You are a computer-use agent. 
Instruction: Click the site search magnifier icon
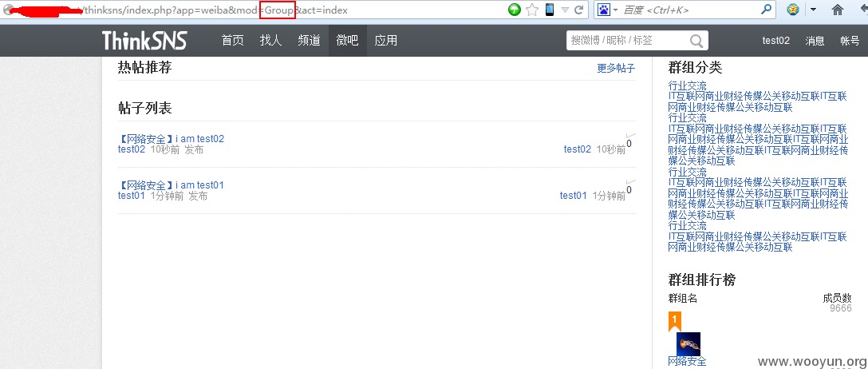pyautogui.click(x=696, y=41)
